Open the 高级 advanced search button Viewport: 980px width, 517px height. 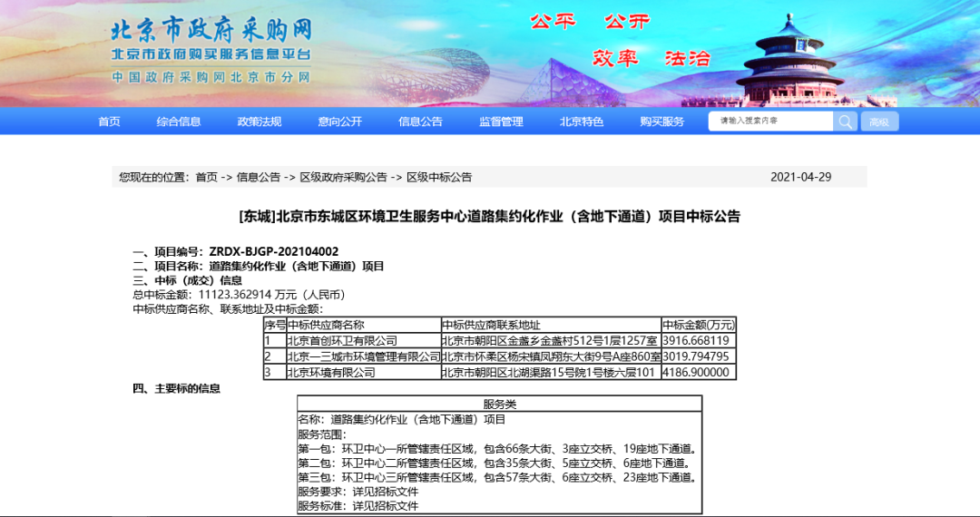[879, 122]
